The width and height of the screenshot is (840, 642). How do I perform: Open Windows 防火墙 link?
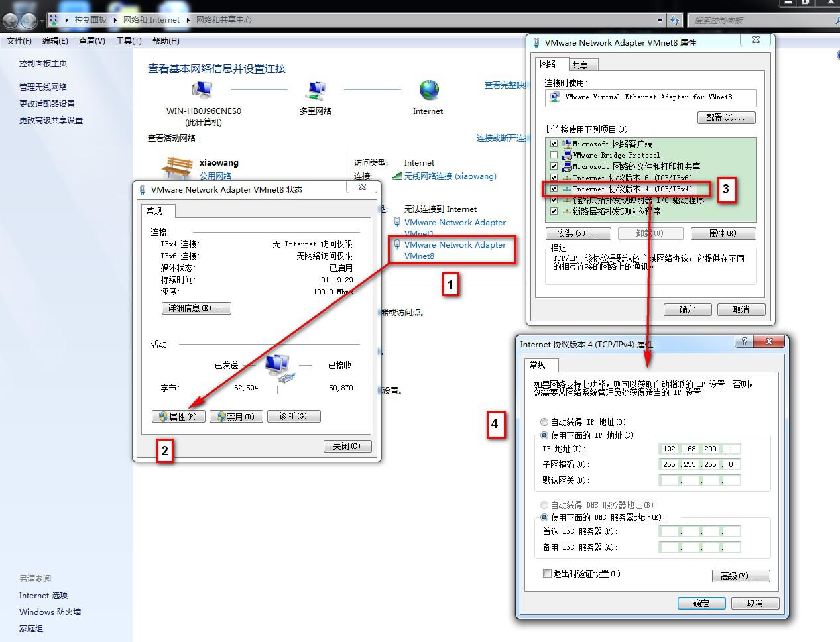click(x=50, y=612)
